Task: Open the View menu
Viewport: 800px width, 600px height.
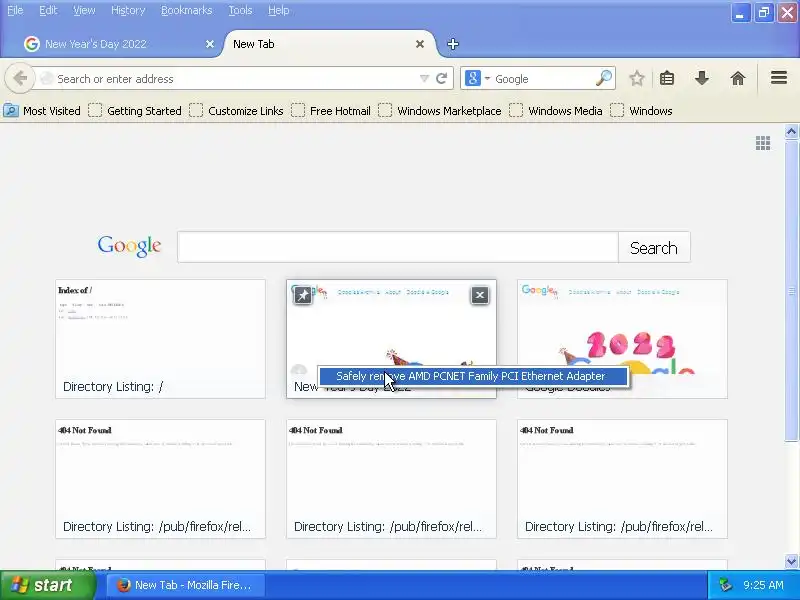Action: [84, 10]
